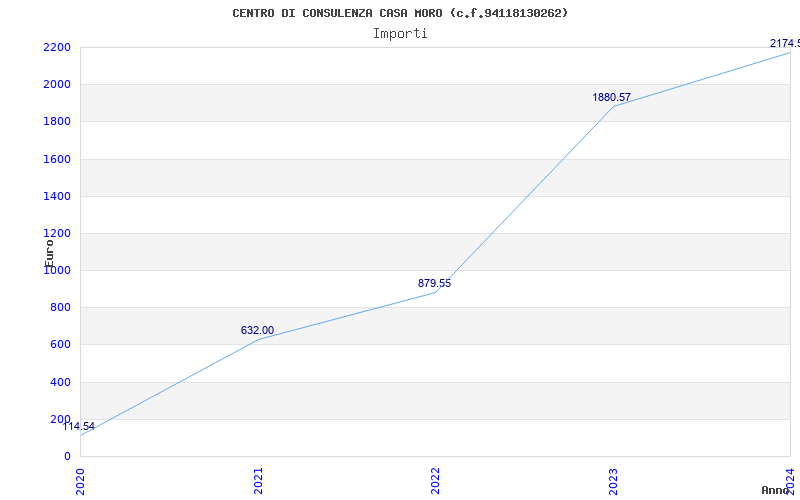Click the Importi subtitle
800x500 pixels.
tap(400, 34)
